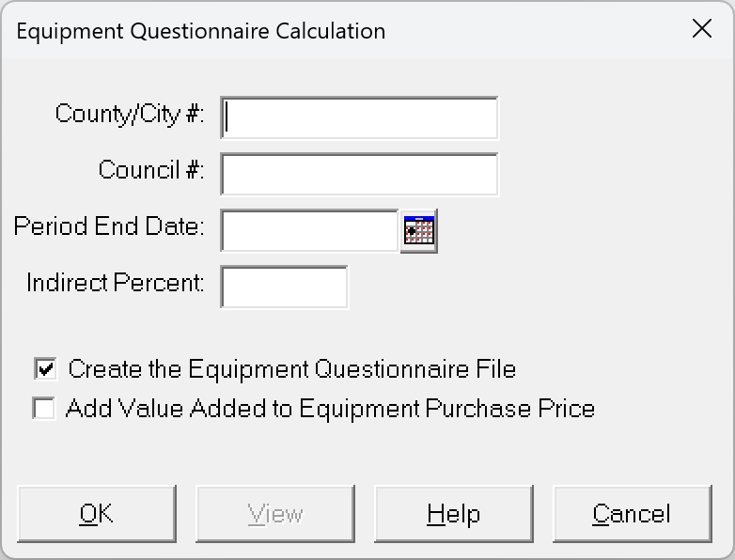Click the 'Indirect Percent:' label

115,283
